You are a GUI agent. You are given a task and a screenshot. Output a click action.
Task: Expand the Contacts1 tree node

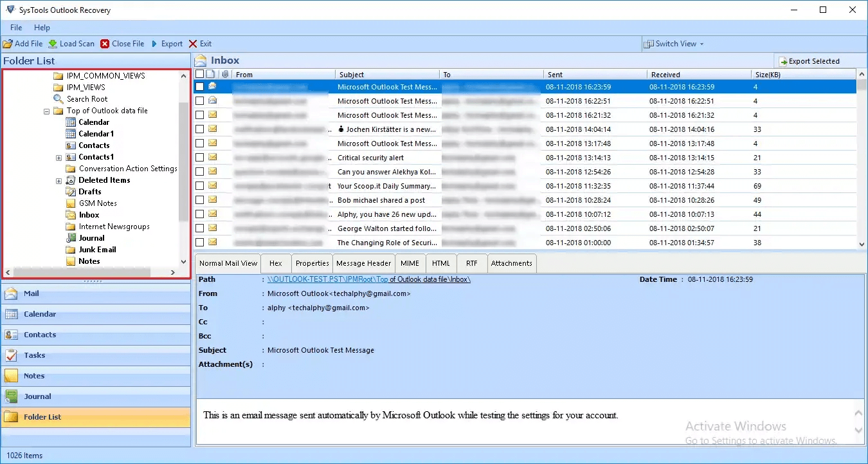(x=59, y=157)
